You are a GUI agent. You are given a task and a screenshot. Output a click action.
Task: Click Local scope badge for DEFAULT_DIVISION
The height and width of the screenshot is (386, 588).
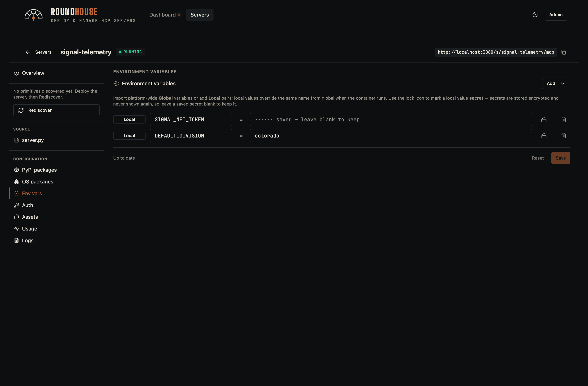coord(129,136)
